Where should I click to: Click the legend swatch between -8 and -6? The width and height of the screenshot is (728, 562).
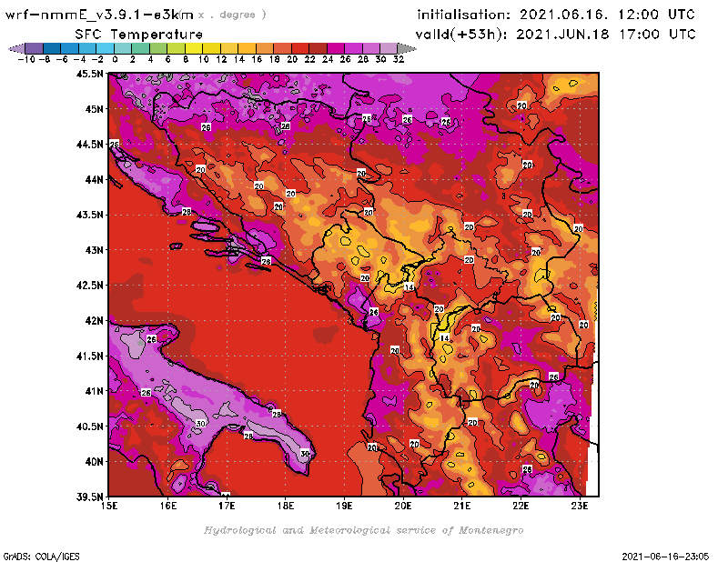52,48
